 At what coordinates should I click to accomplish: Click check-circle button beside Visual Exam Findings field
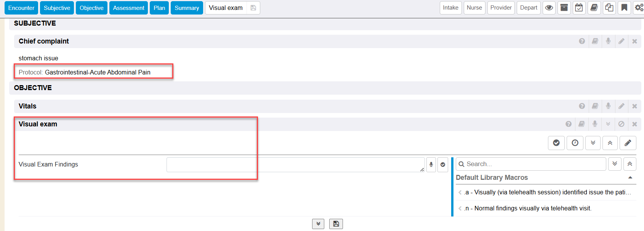coord(443,165)
